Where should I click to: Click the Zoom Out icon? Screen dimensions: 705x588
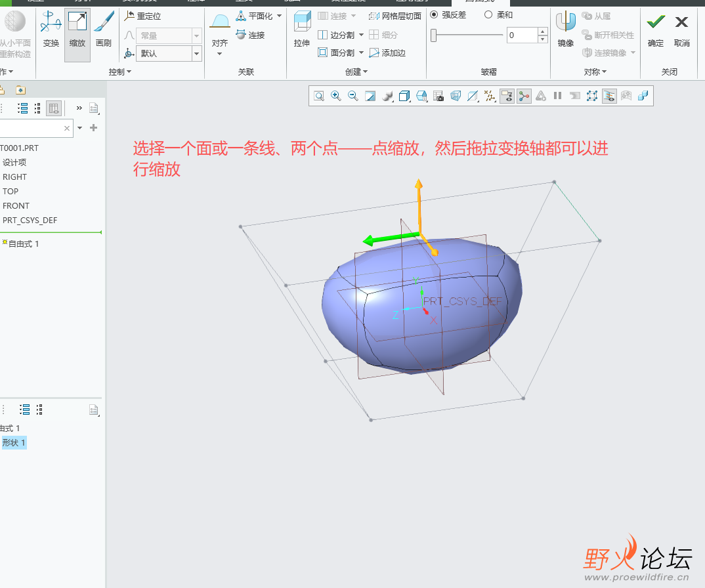pyautogui.click(x=353, y=96)
